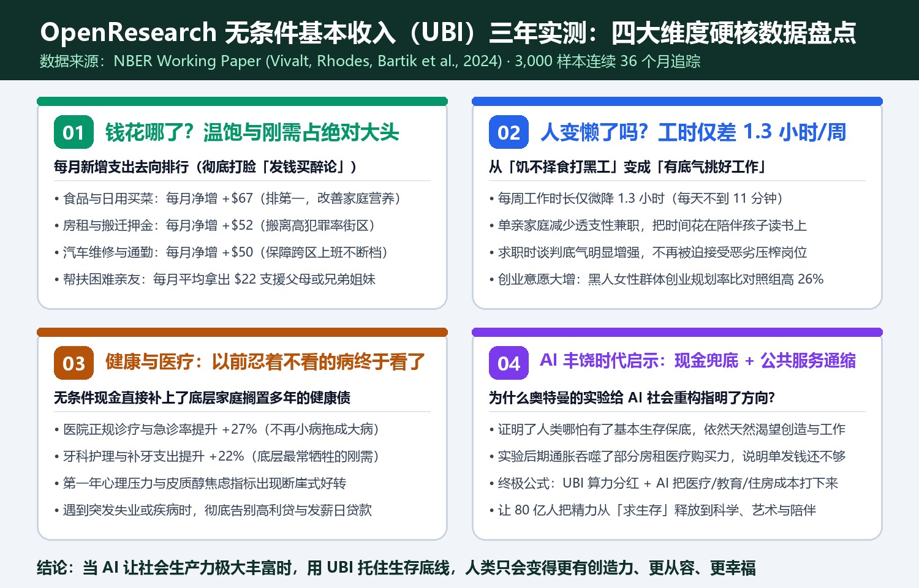Select heading '健康与医疗：以前忍着不看的病终于看了'
Screen dimensions: 919x588
click(265, 362)
